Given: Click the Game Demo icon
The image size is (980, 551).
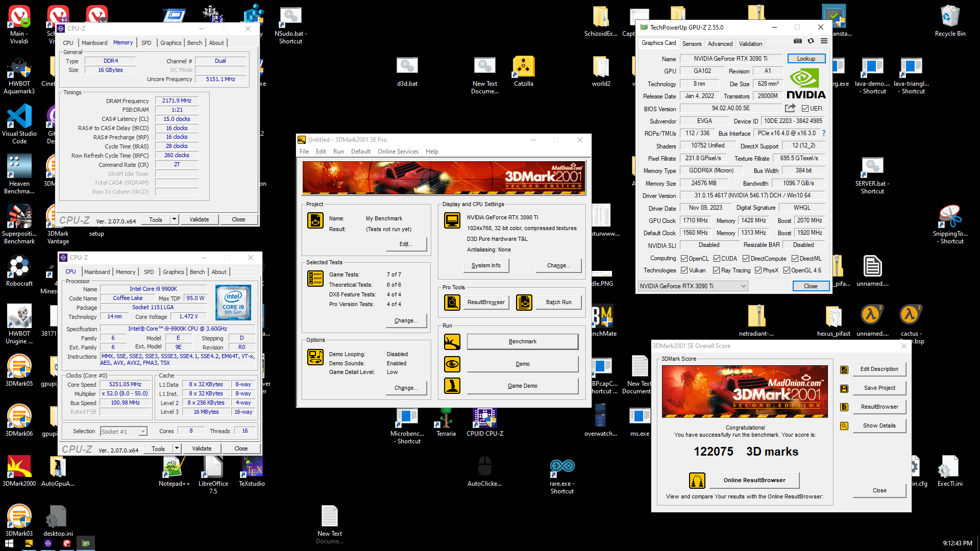Looking at the screenshot, I should pos(452,386).
